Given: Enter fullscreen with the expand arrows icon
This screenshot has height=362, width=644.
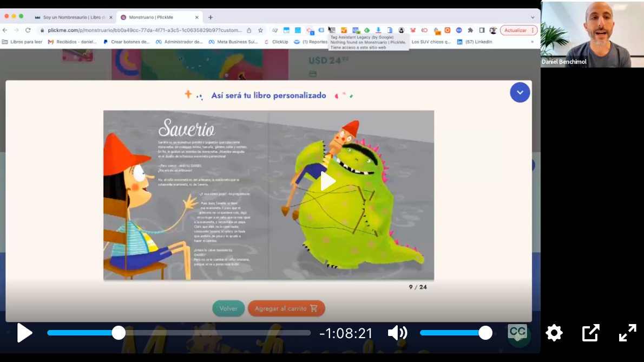Looking at the screenshot, I should (628, 333).
